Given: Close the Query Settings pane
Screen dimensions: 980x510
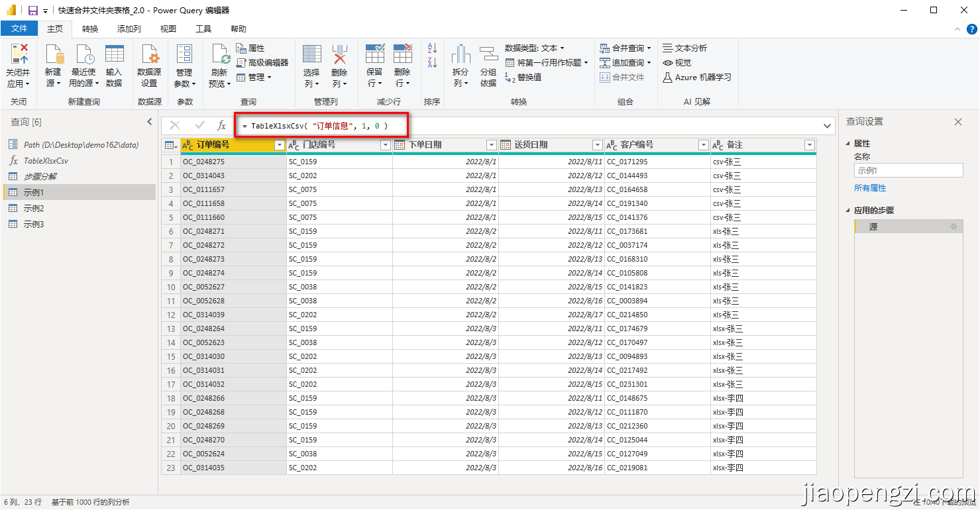Looking at the screenshot, I should [x=958, y=122].
